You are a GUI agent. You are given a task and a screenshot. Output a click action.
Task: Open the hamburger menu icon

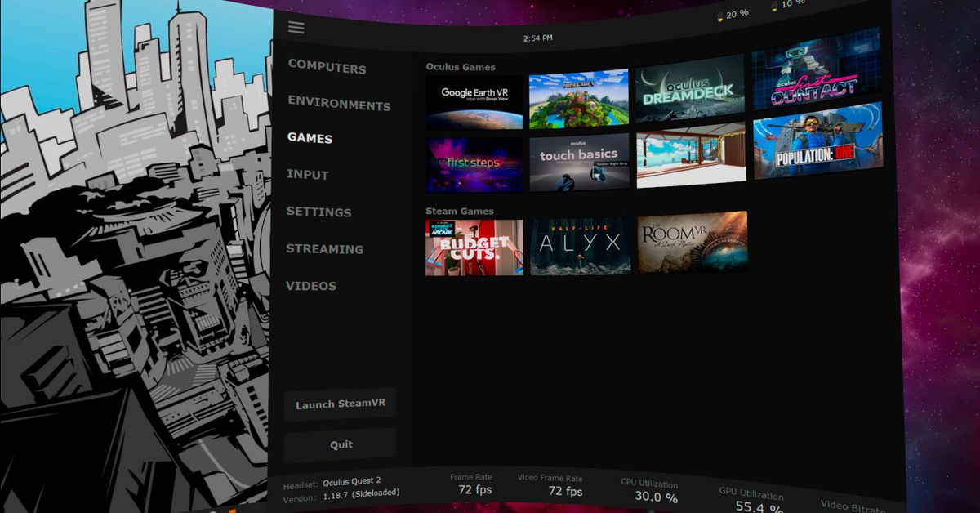[x=296, y=27]
